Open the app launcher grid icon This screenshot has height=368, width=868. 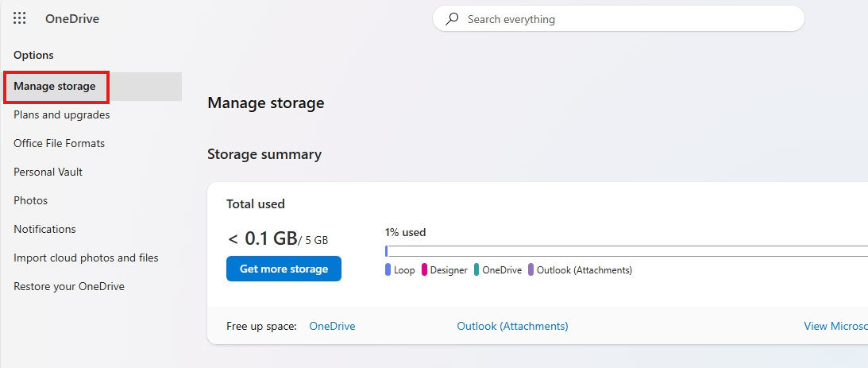click(20, 18)
